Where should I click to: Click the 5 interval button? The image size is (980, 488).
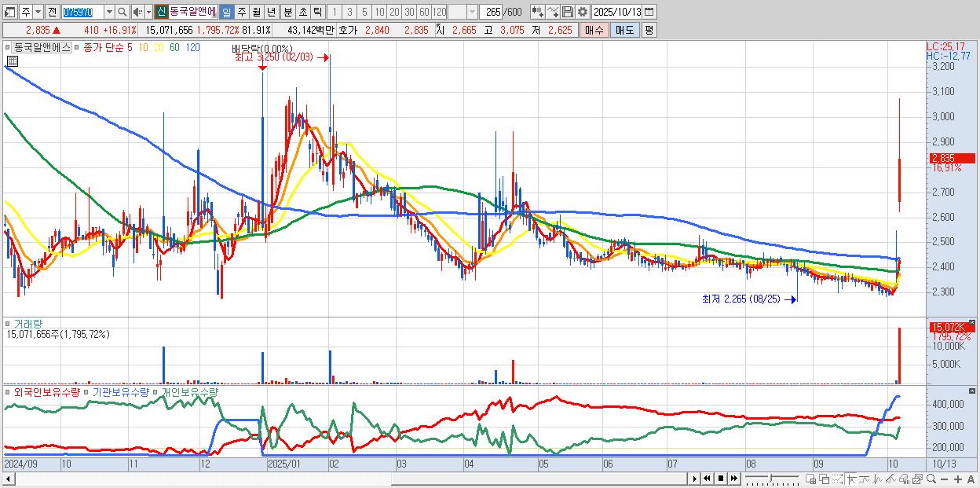(x=364, y=12)
